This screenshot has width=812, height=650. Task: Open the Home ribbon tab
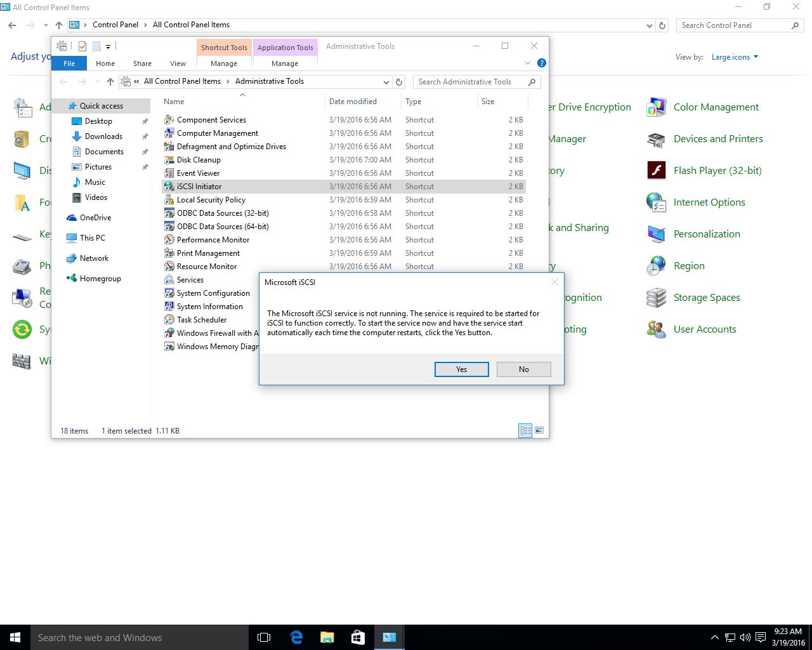[x=105, y=63]
